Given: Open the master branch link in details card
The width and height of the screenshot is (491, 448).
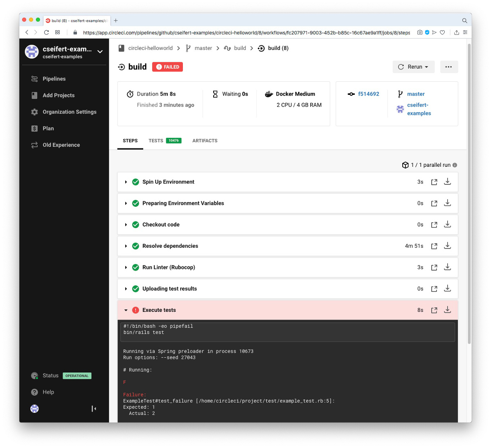Looking at the screenshot, I should click(416, 94).
